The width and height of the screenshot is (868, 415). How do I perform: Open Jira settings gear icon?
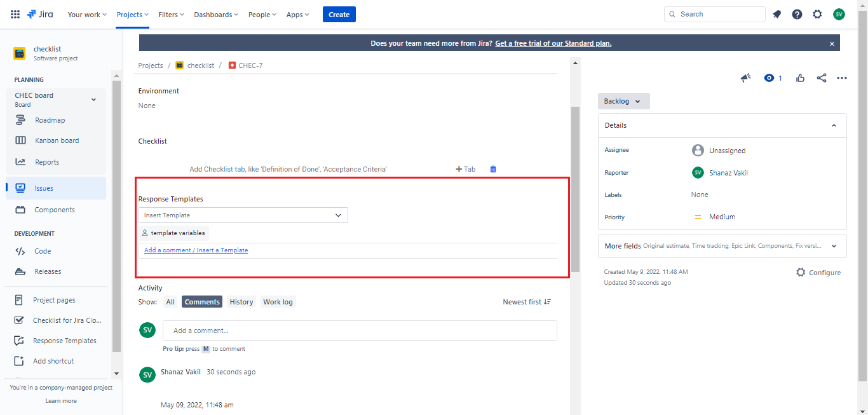click(x=817, y=14)
